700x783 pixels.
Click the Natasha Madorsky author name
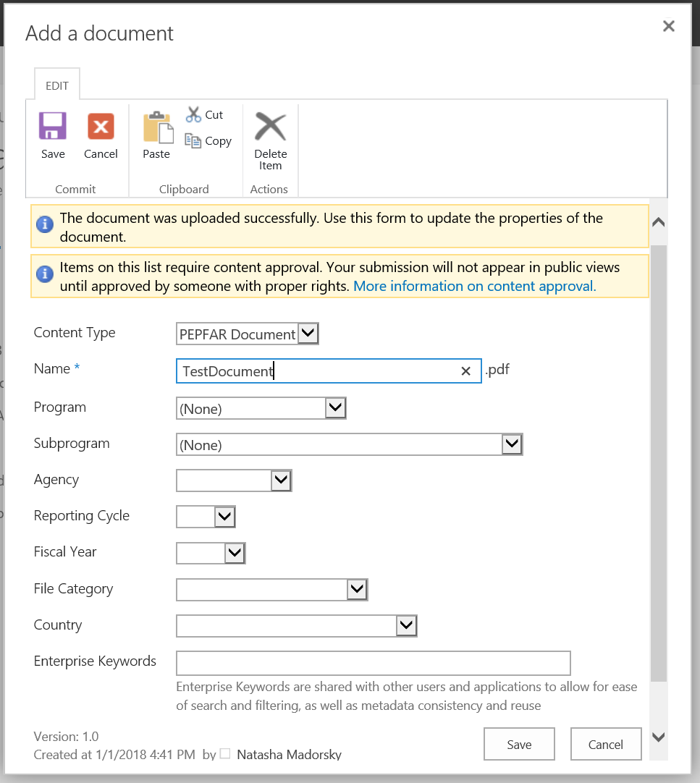click(x=290, y=754)
